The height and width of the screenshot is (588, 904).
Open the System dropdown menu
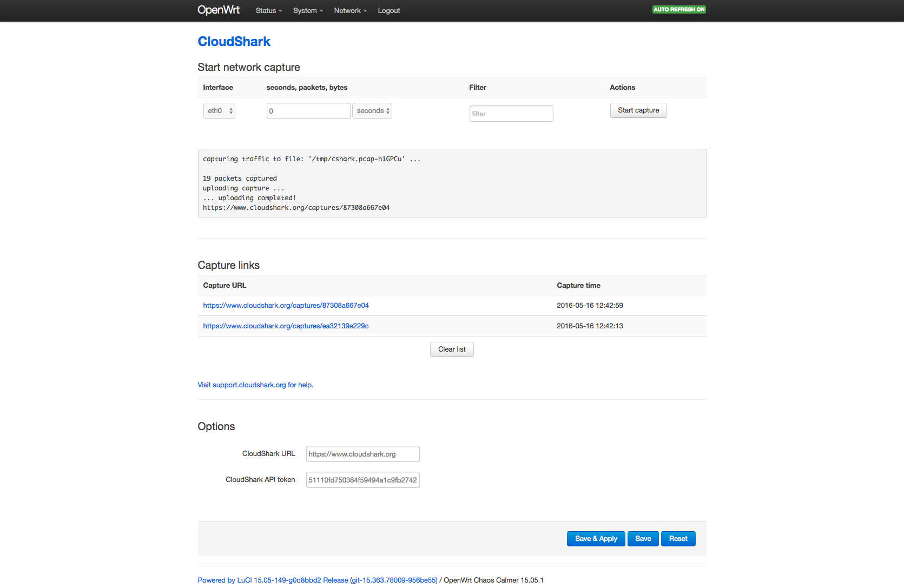click(308, 11)
